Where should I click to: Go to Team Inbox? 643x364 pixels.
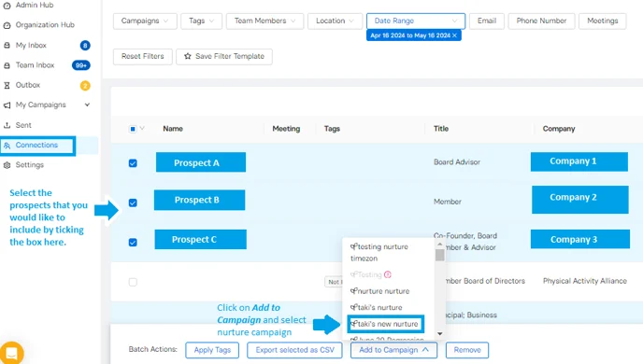coord(35,65)
